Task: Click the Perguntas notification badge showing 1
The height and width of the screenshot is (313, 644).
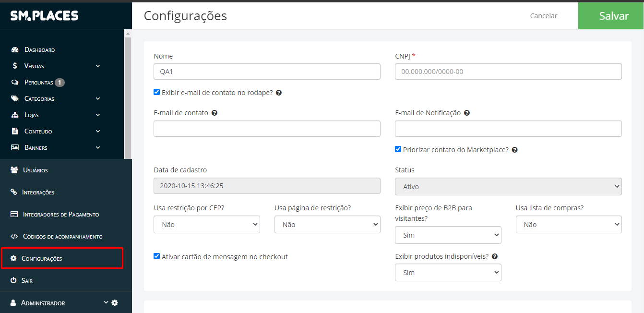Action: 60,83
